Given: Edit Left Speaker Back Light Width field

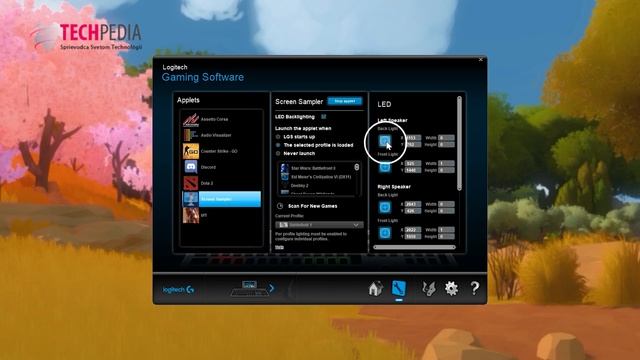Looking at the screenshot, I should pyautogui.click(x=446, y=138).
